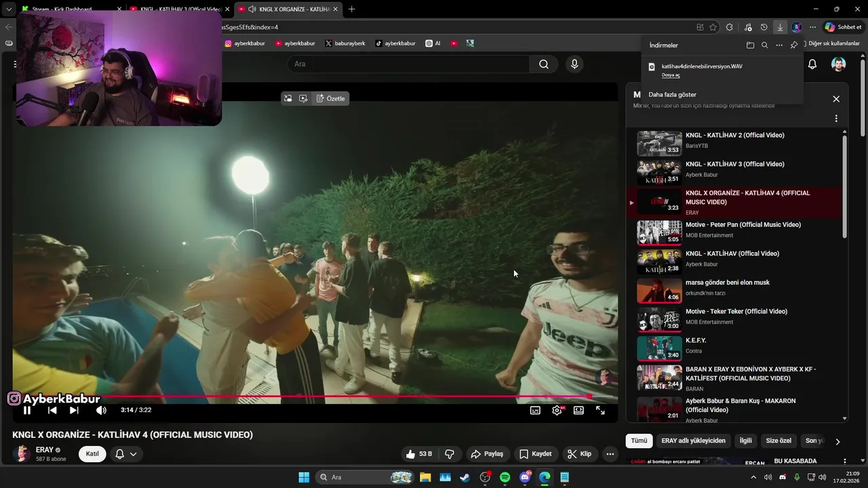Click the Özetle summarize button

click(330, 98)
